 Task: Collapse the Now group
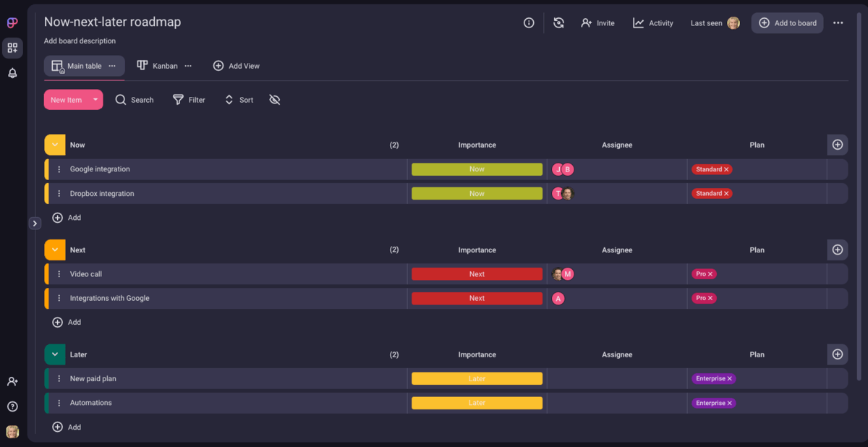(x=54, y=145)
